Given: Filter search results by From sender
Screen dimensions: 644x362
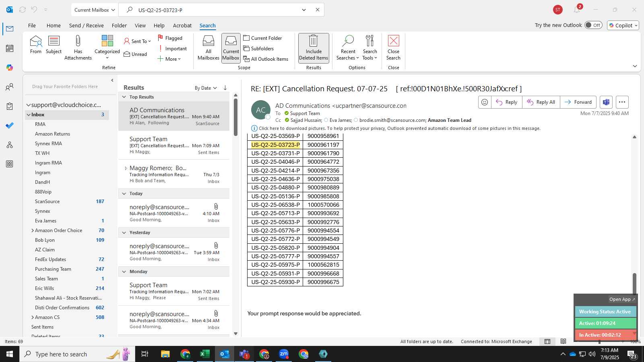Looking at the screenshot, I should tap(35, 45).
